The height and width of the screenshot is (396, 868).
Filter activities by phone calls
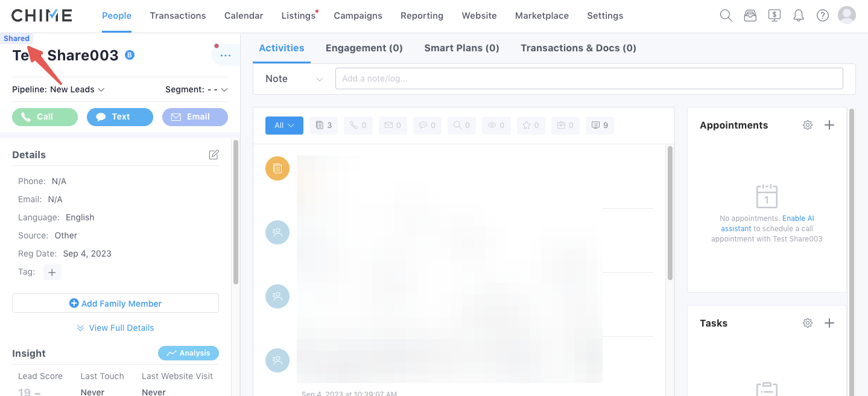[x=358, y=126]
